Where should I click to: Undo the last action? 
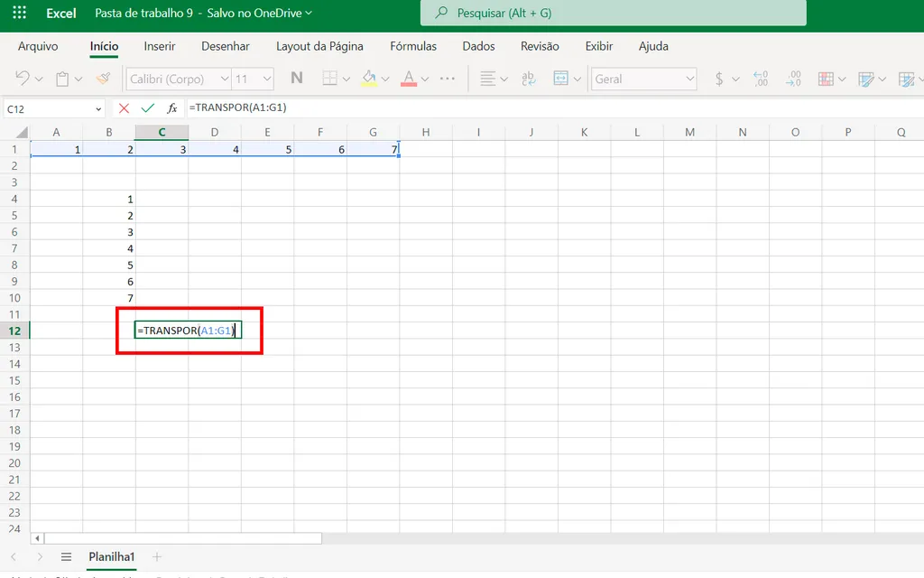(22, 79)
